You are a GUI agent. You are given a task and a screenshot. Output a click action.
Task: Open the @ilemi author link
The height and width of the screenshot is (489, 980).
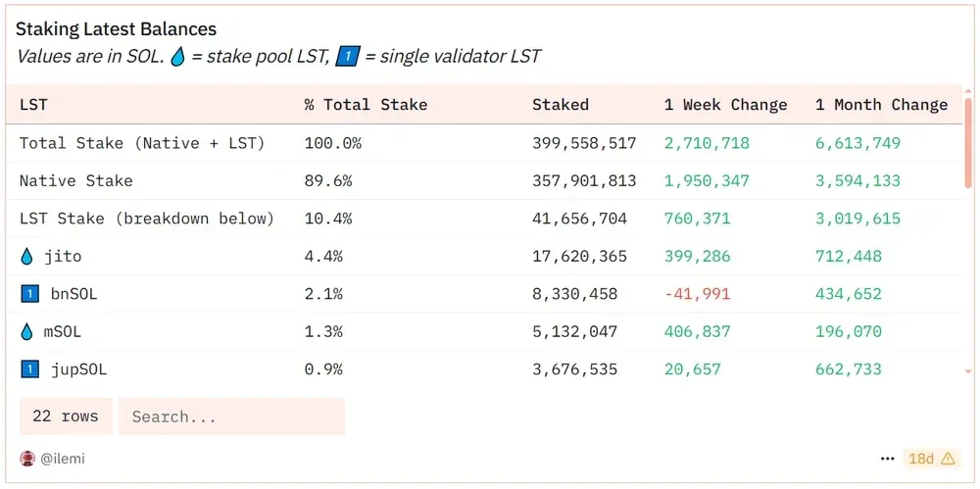click(x=63, y=459)
